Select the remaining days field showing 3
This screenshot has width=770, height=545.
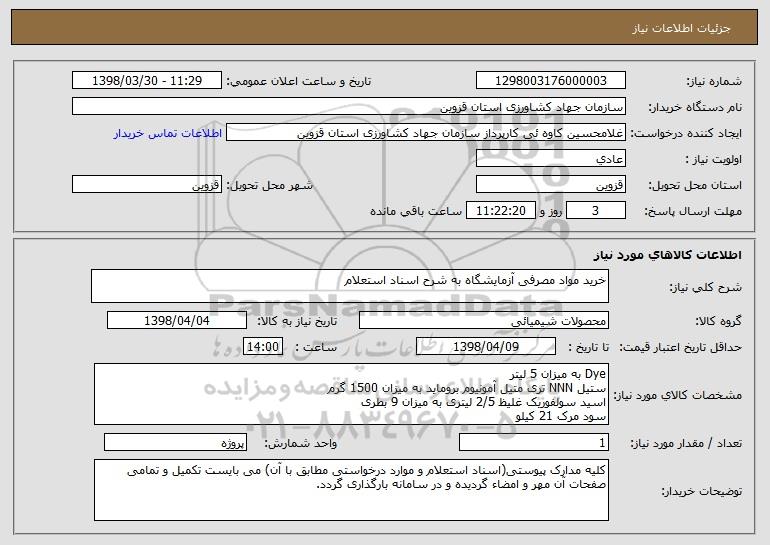click(596, 211)
